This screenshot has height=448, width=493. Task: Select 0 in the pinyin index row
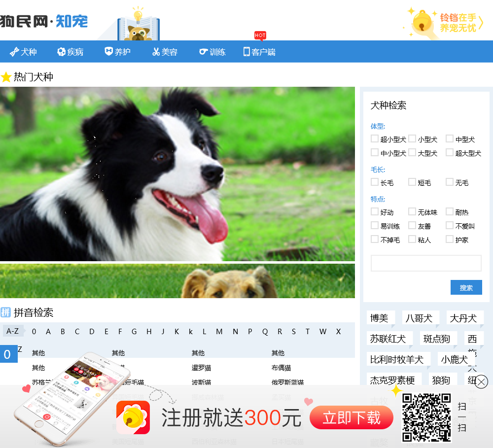pyautogui.click(x=34, y=332)
